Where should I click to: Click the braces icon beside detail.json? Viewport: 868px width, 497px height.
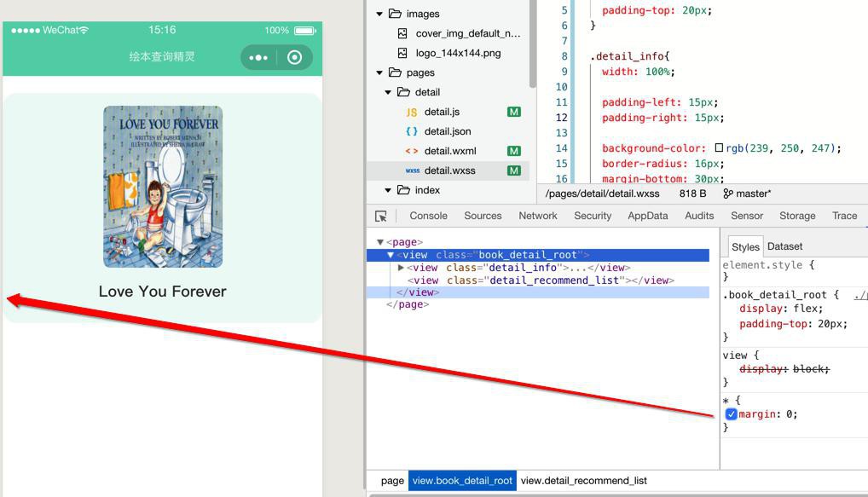coord(411,131)
